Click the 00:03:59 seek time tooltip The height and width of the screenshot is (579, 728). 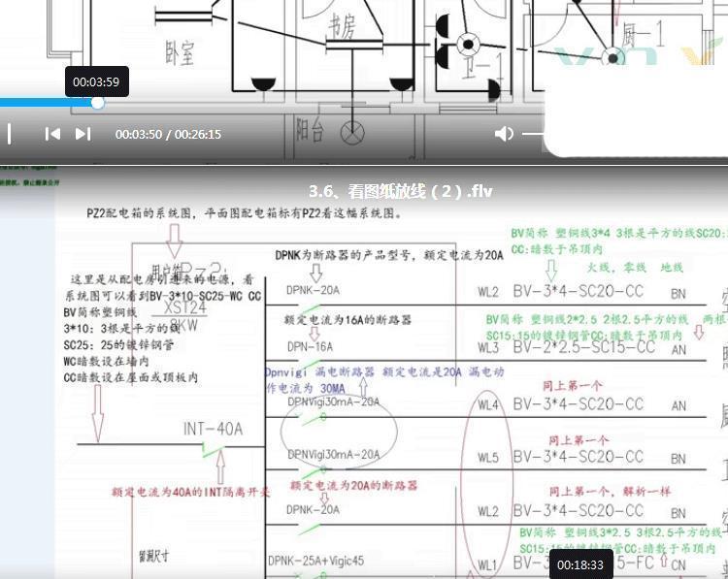coord(96,81)
